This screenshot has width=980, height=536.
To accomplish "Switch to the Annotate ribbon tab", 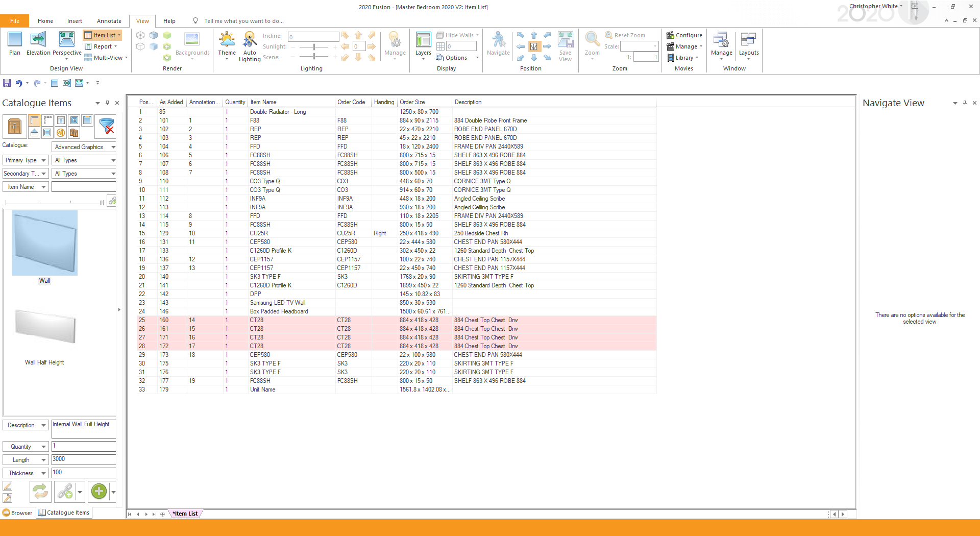I will 109,21.
